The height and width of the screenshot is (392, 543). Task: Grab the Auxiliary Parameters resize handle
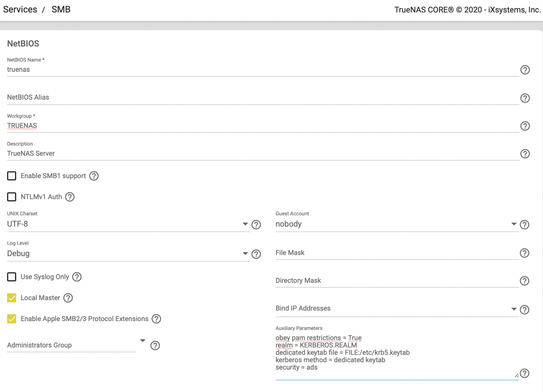coord(517,375)
